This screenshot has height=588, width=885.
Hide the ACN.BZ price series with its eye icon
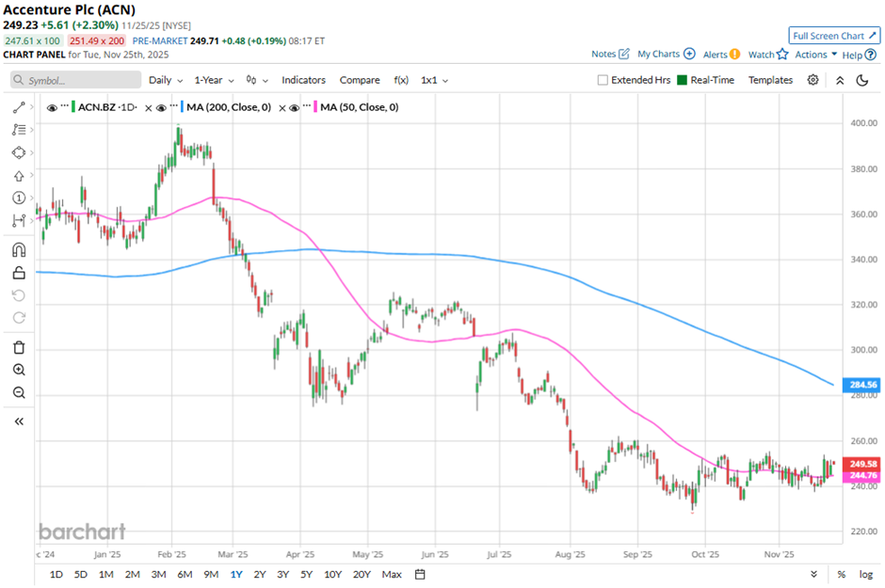click(51, 107)
